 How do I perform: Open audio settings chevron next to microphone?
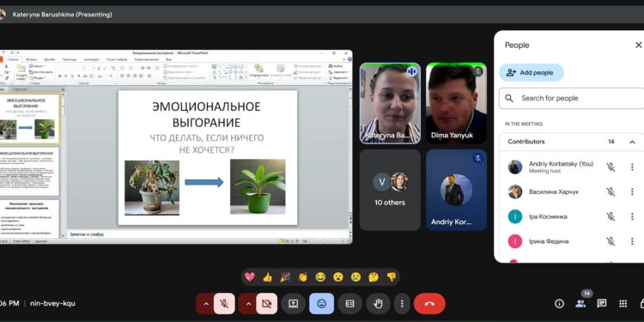[x=206, y=303]
